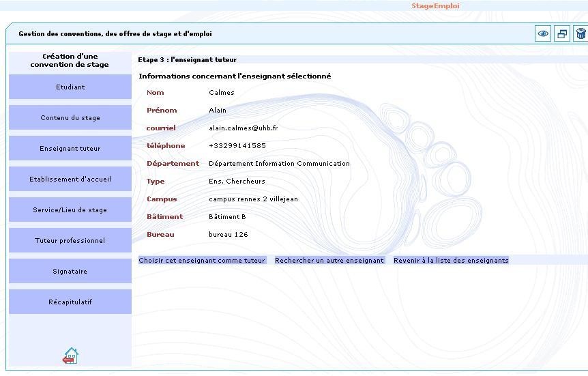Screen dimensions: 588x376
Task: Click the overlapping windows icon
Action: [562, 34]
